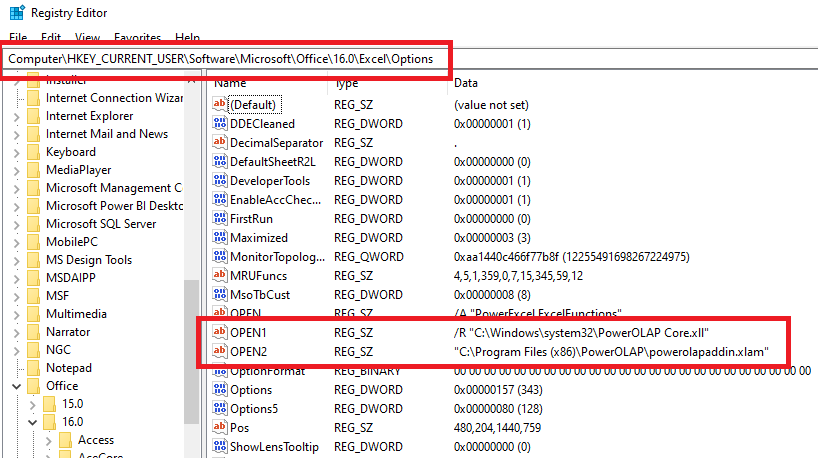
Task: Expand the Access key
Action: point(49,441)
